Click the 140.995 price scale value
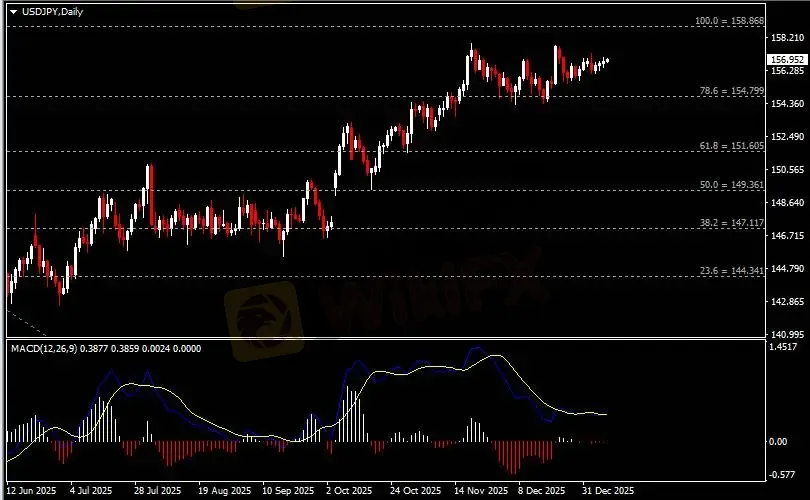The image size is (810, 500). click(787, 335)
